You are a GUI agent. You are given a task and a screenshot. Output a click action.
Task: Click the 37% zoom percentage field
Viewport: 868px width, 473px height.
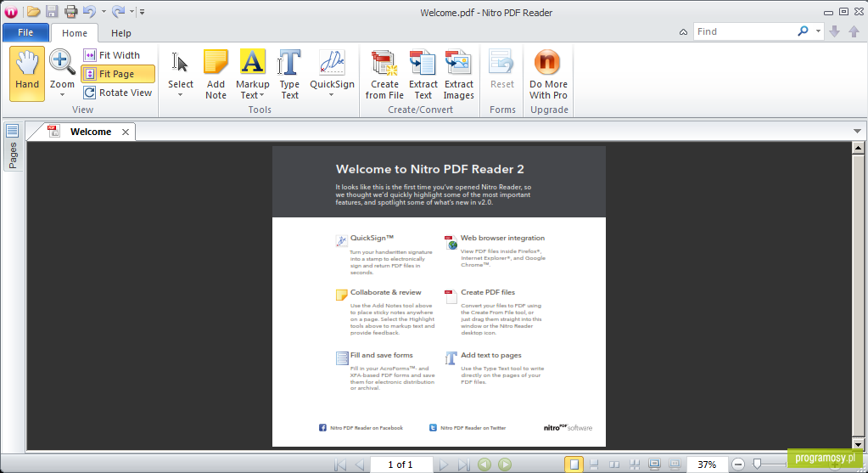[x=707, y=465]
